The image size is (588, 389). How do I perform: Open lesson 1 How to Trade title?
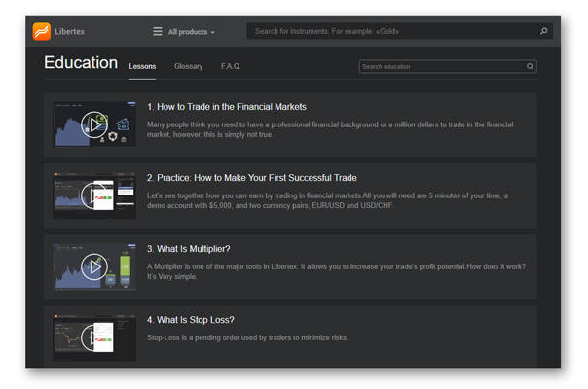[227, 107]
